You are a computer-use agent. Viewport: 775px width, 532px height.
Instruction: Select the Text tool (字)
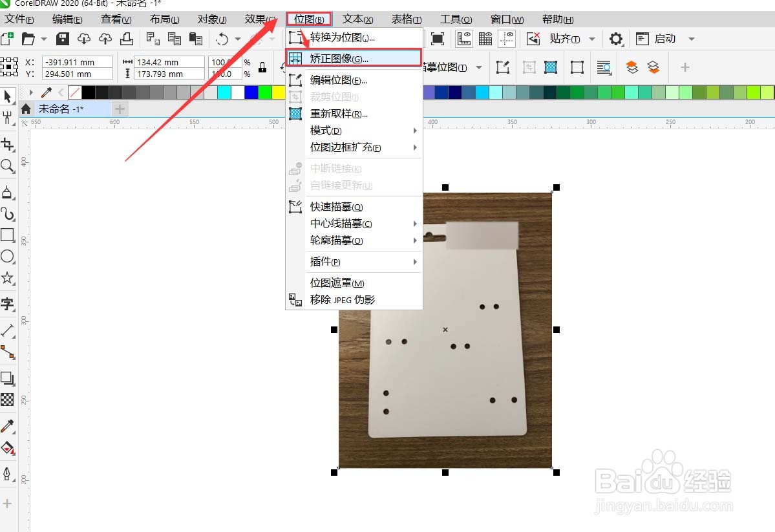(x=7, y=304)
